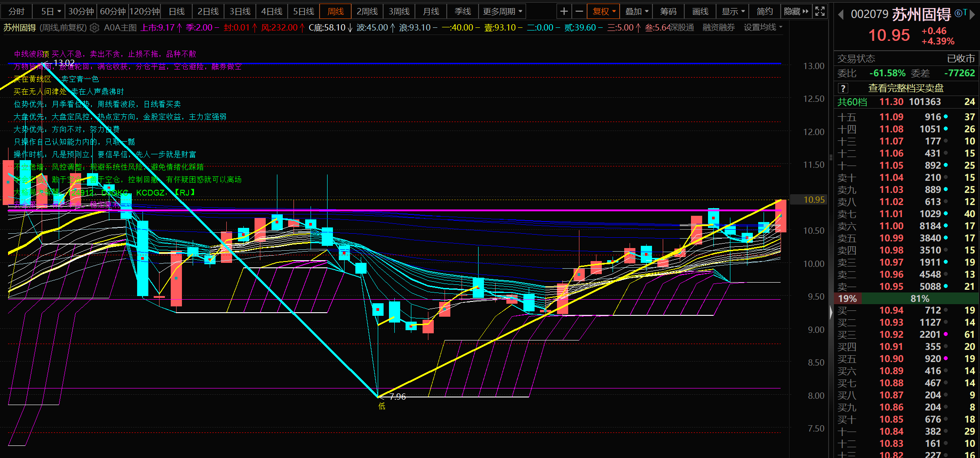
Task: Open indicator settings gear beside 苏州固锝
Action: coord(94,28)
